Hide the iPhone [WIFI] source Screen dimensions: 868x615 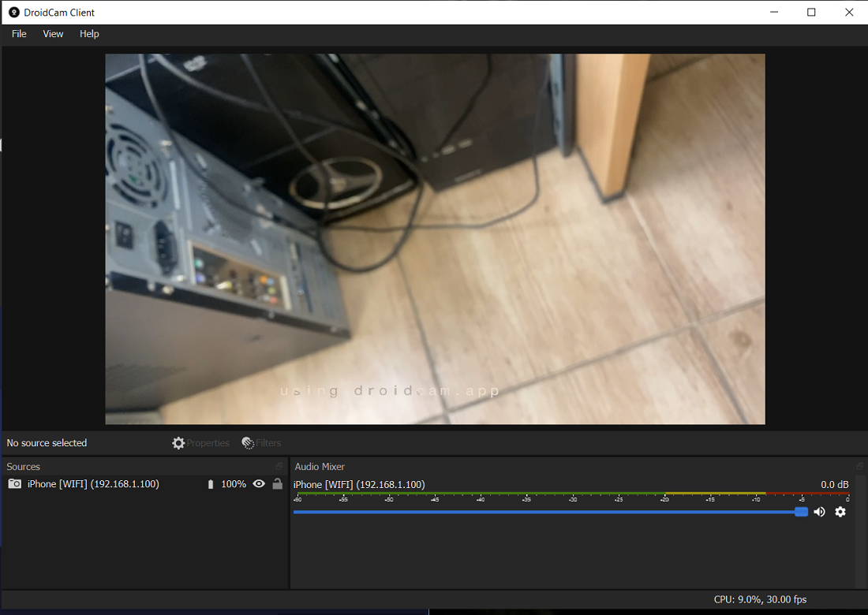[259, 483]
